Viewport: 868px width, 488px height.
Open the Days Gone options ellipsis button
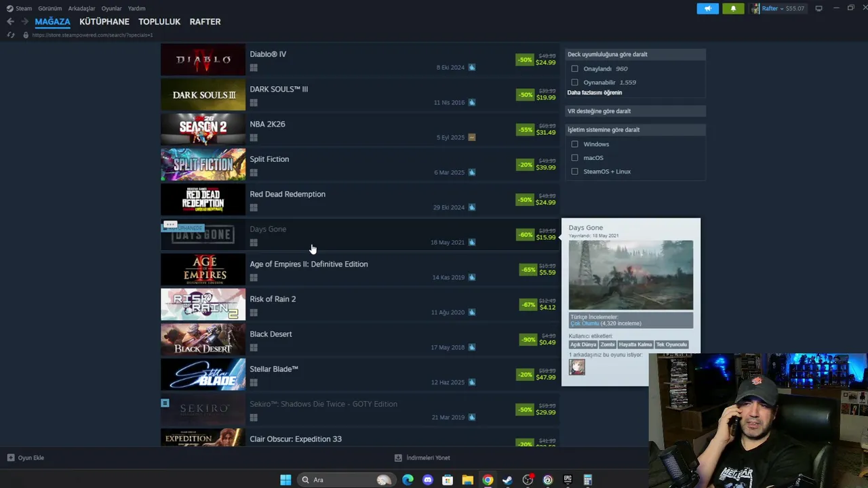[x=170, y=224]
